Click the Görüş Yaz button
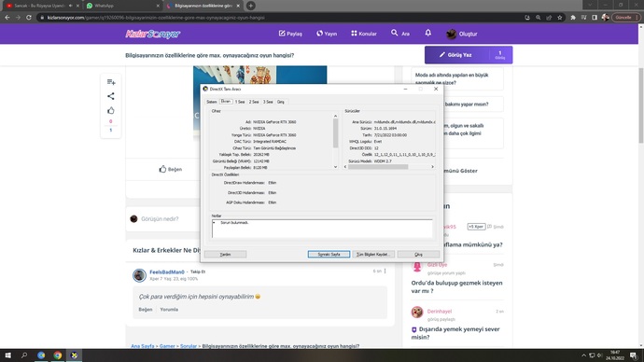This screenshot has width=644, height=362. pyautogui.click(x=455, y=55)
